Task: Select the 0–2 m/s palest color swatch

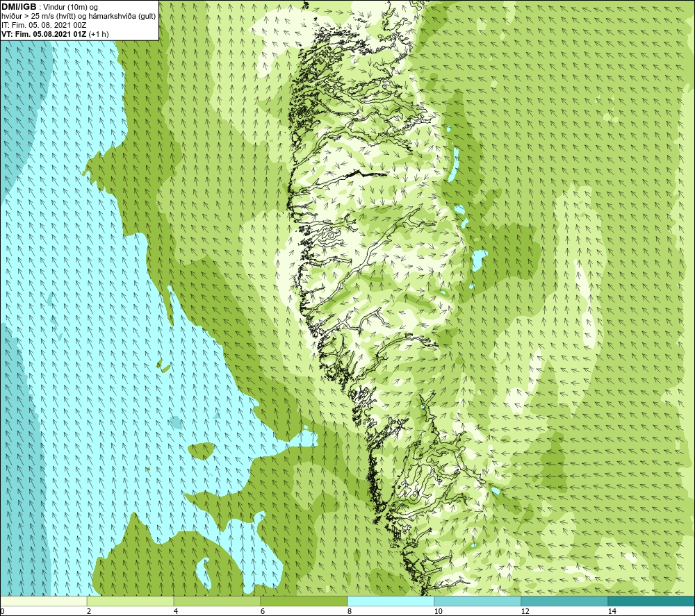Action: [x=43, y=601]
